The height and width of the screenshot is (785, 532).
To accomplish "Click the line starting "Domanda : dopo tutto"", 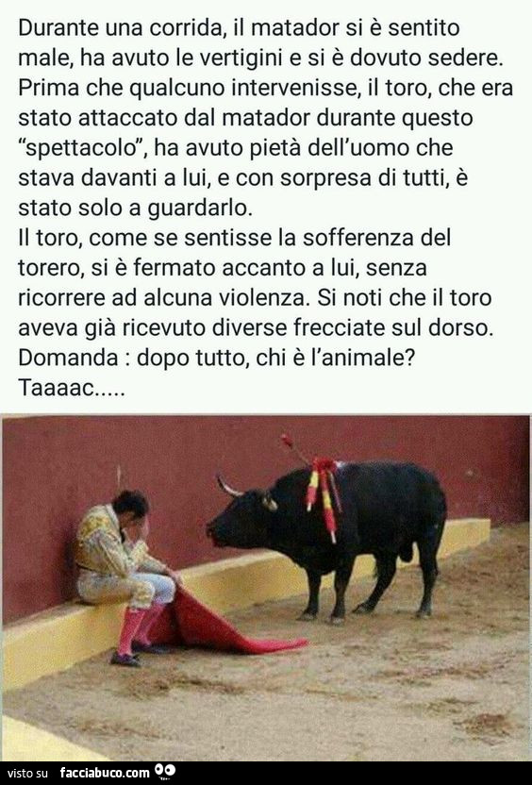I will click(217, 358).
